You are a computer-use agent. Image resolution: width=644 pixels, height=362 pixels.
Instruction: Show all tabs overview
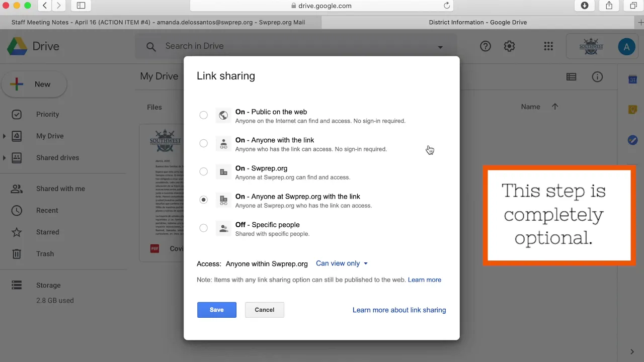point(633,6)
